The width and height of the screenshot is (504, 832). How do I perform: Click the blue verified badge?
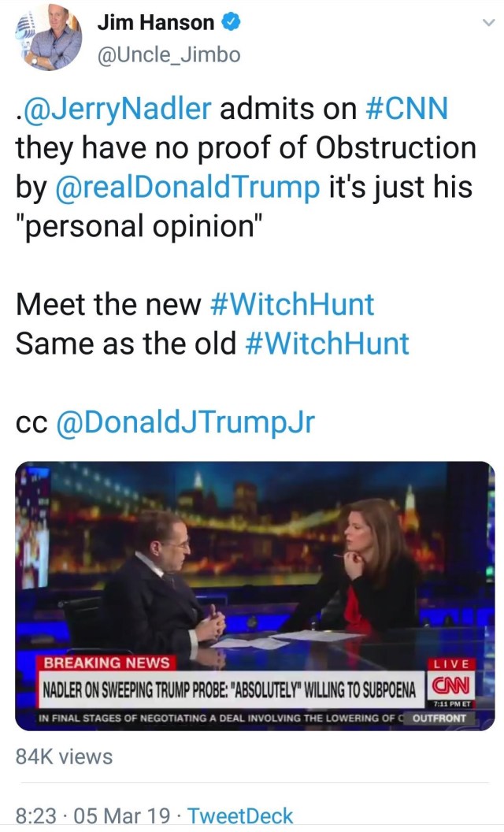tap(230, 23)
